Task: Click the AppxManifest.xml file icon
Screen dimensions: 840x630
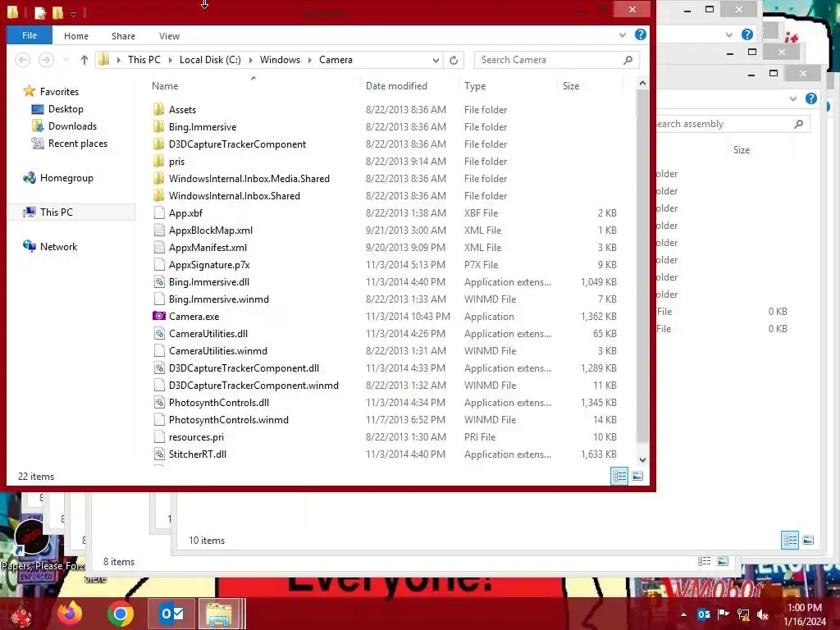Action: [x=158, y=248]
